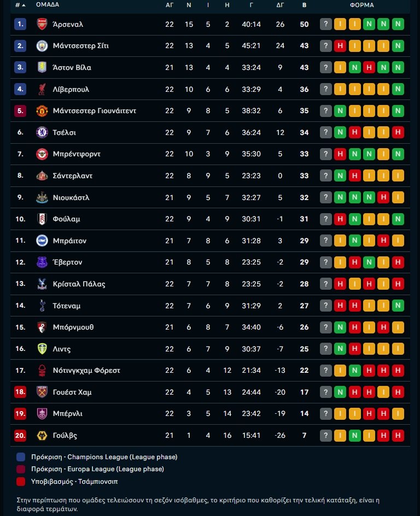Click the gray question-mark form badge for Άρσεναλ
The image size is (420, 516).
click(326, 24)
